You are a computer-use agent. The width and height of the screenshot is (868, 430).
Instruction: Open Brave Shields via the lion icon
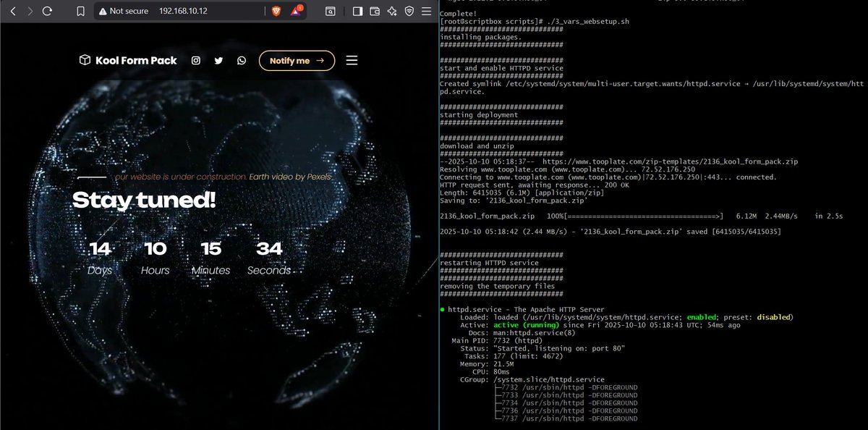click(277, 11)
